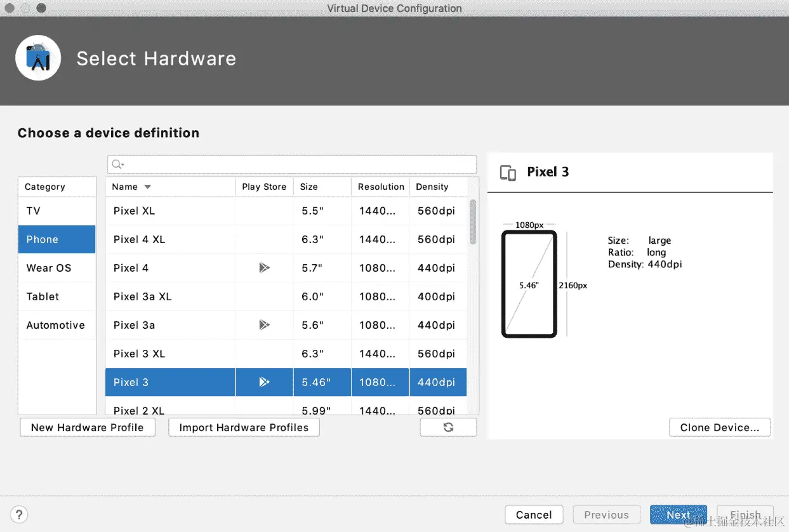This screenshot has height=532, width=789.
Task: Click the Resolution column header
Action: [380, 187]
